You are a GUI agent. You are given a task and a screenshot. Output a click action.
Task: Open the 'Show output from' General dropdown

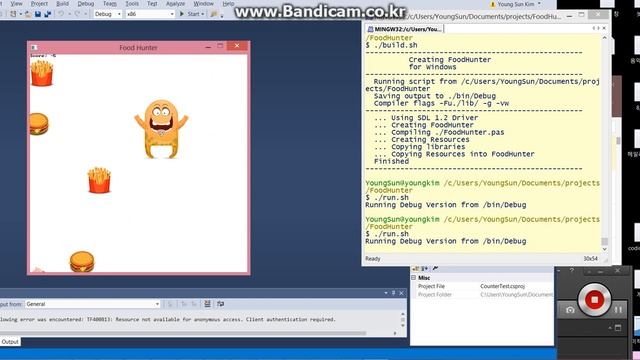[93, 304]
